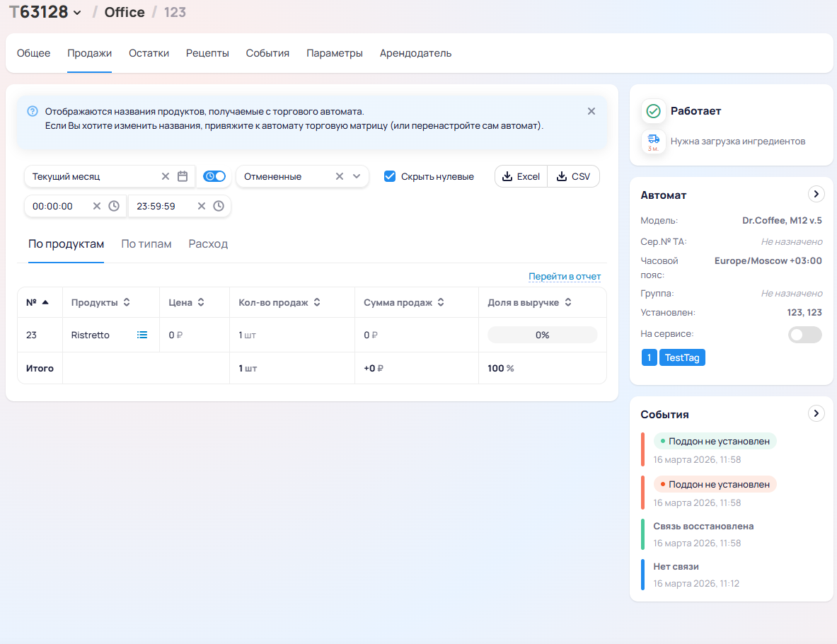Toggle the time range switch
This screenshot has width=837, height=644.
[x=214, y=176]
